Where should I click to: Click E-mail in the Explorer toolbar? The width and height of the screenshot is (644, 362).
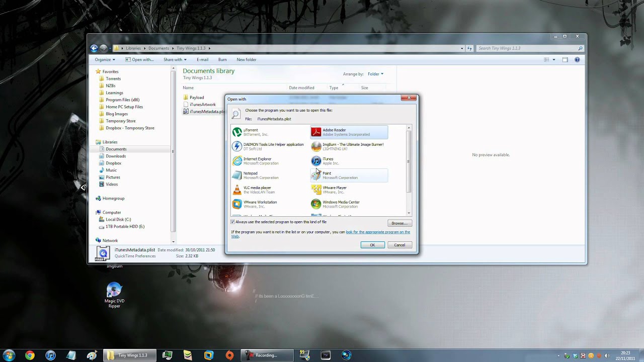tap(202, 59)
